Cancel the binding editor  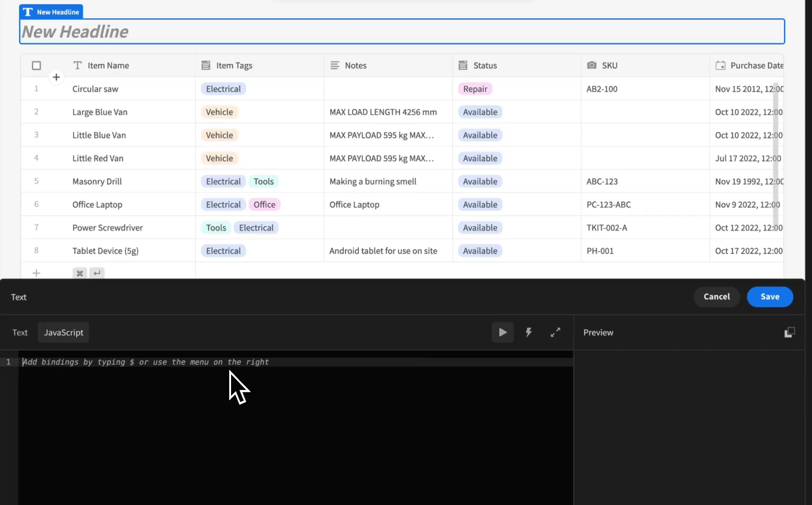[x=716, y=297]
